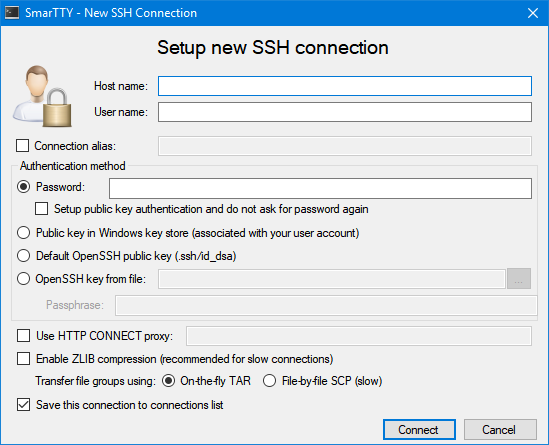549x445 pixels.
Task: Click the SmarTTY terminal icon in title bar
Action: coord(12,13)
